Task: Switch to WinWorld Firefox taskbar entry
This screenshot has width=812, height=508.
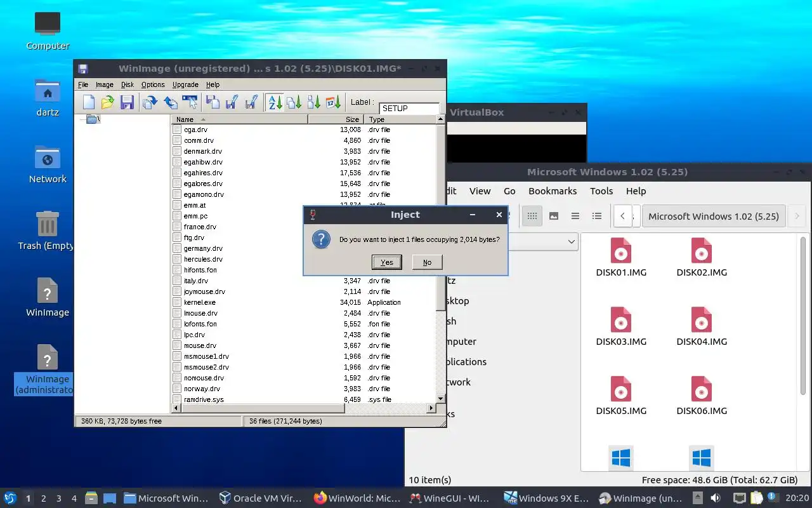Action: pos(357,498)
